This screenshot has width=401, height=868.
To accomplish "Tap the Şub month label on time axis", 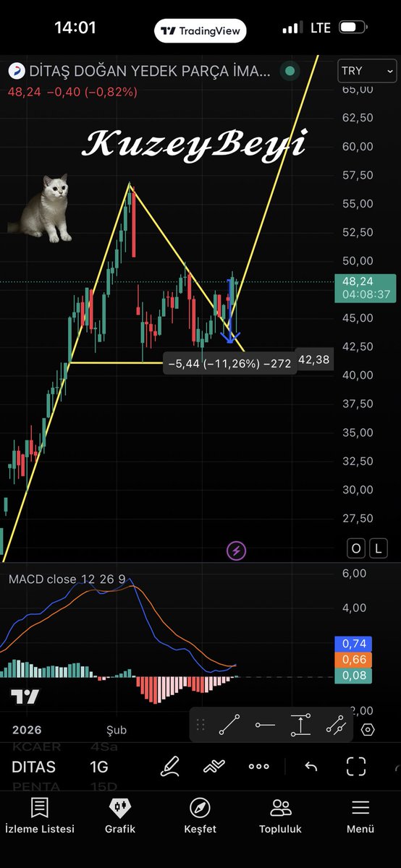I will [116, 730].
